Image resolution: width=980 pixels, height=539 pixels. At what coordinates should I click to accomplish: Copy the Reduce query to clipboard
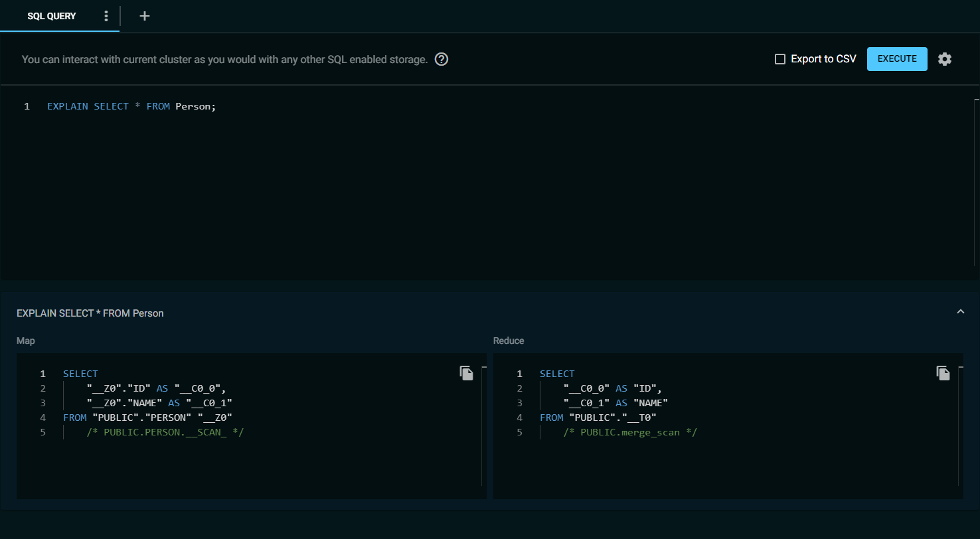click(943, 373)
